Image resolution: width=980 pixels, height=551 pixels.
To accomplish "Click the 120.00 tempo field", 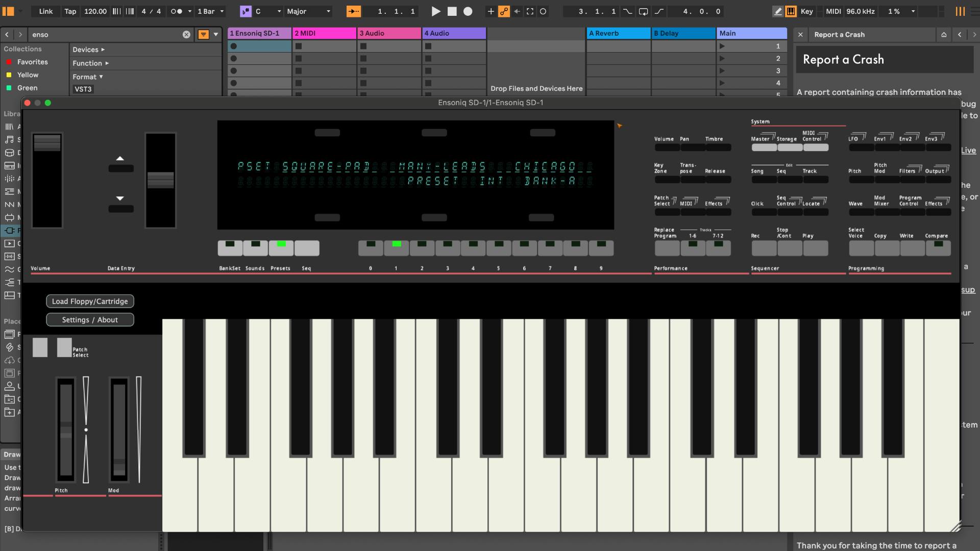I will click(95, 11).
